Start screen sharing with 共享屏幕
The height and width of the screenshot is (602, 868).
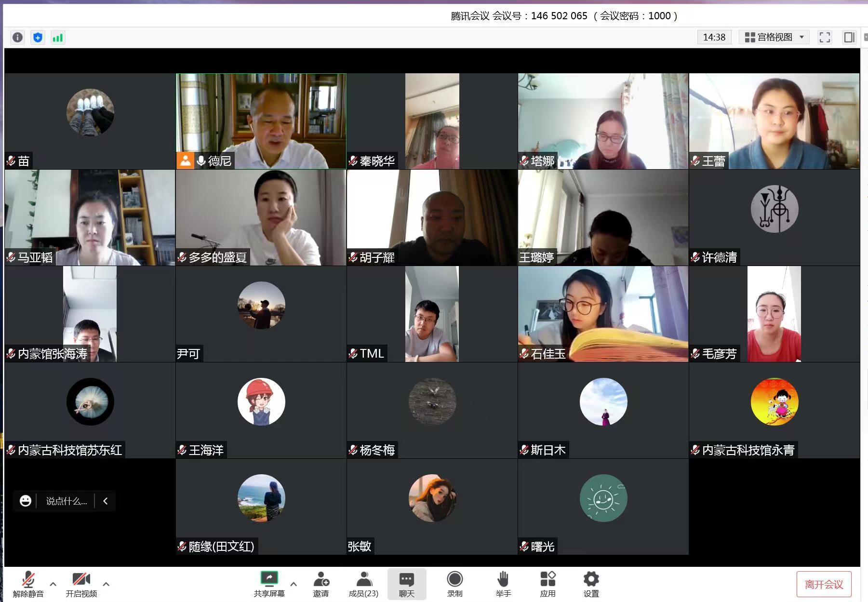pyautogui.click(x=269, y=584)
